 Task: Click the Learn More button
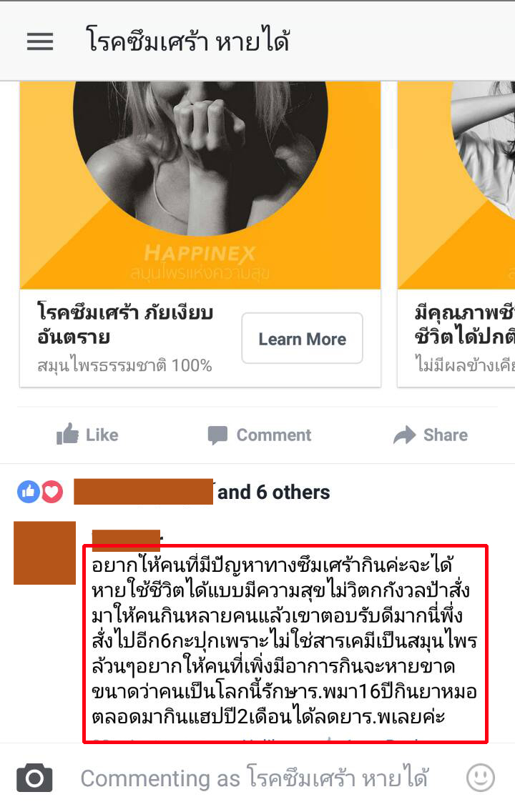click(x=302, y=339)
